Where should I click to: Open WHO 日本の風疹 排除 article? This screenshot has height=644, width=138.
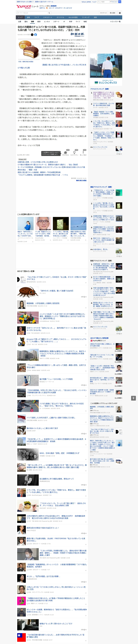click(59, 453)
